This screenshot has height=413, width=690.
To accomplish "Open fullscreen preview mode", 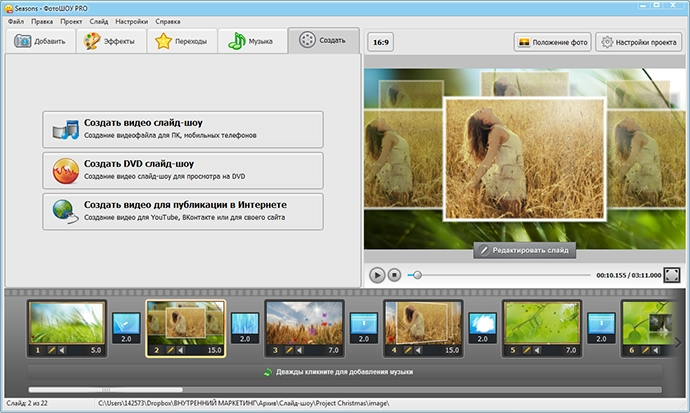I will [672, 275].
